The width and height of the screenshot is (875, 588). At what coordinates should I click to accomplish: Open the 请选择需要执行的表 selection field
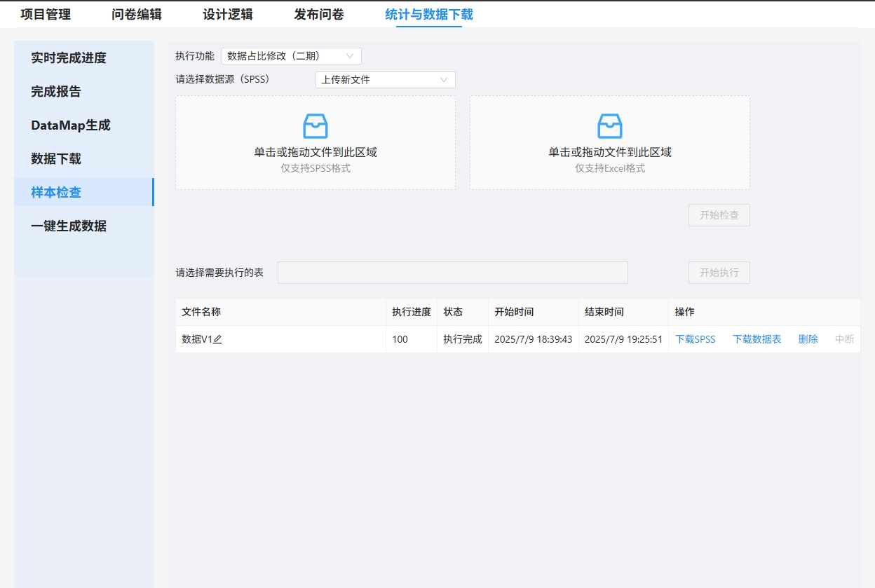(x=453, y=273)
